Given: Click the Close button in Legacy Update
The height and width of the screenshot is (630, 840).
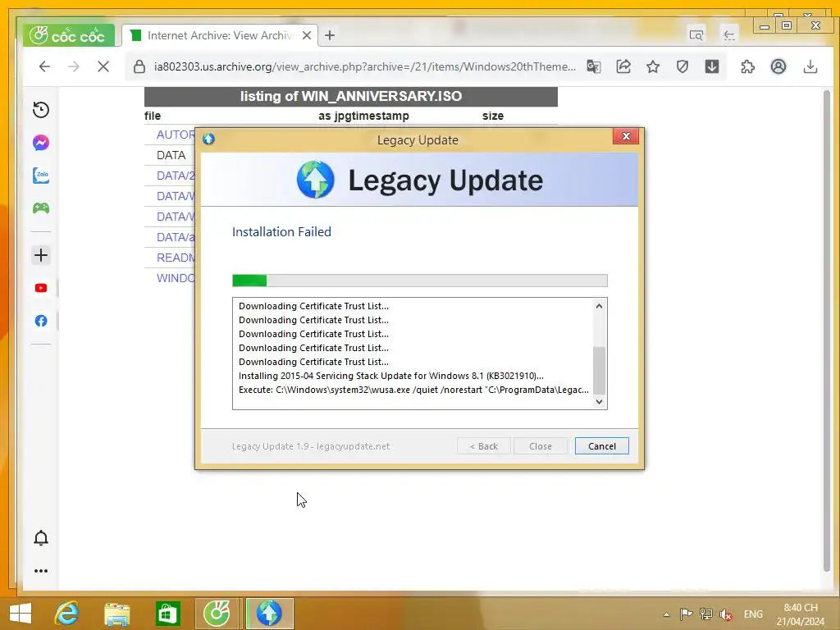Looking at the screenshot, I should 540,445.
